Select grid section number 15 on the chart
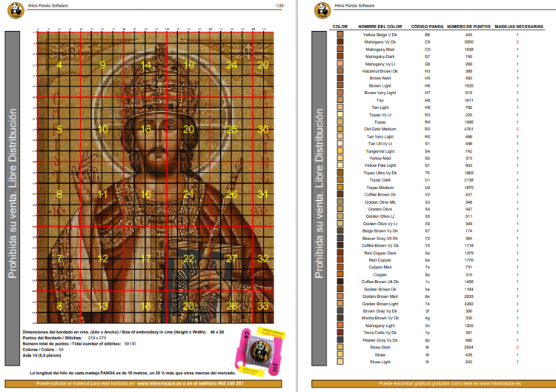Image resolution: width=556 pixels, height=392 pixels. tap(147, 130)
